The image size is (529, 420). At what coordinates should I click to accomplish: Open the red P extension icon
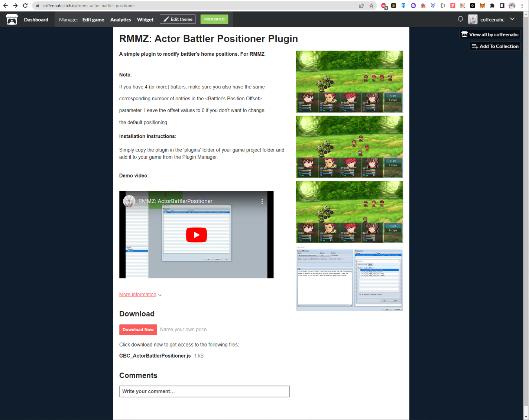[453, 6]
